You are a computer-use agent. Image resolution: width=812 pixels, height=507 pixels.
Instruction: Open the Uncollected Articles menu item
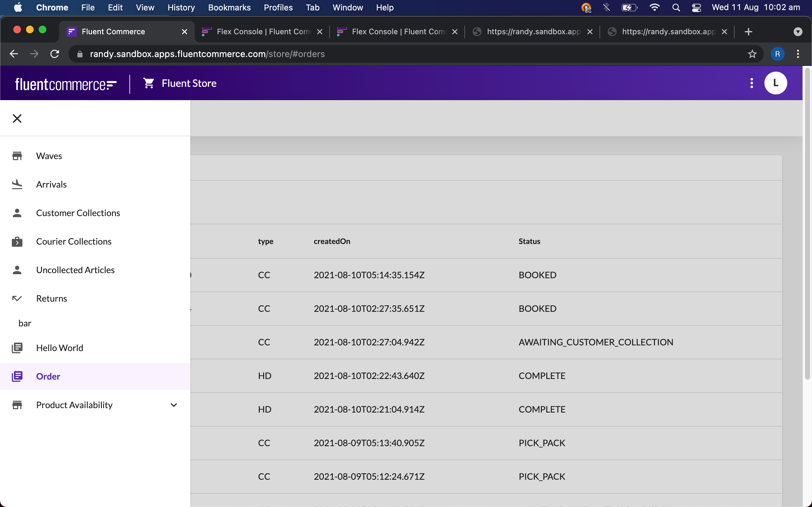pyautogui.click(x=75, y=270)
